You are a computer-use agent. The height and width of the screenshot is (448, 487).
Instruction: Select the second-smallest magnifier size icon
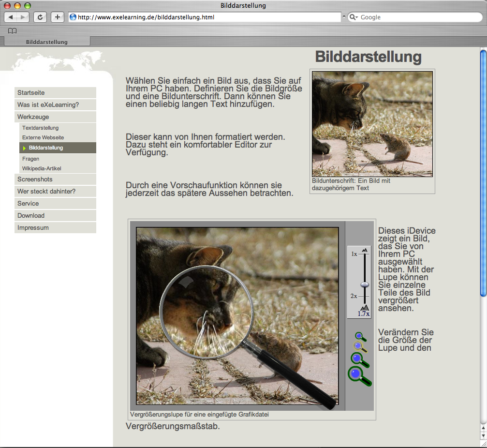[x=361, y=347]
